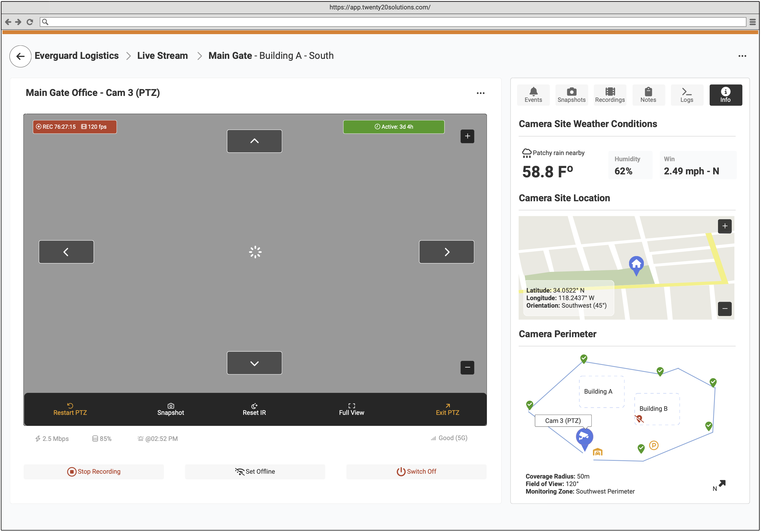Set the camera Offline
The height and width of the screenshot is (532, 761).
click(255, 471)
